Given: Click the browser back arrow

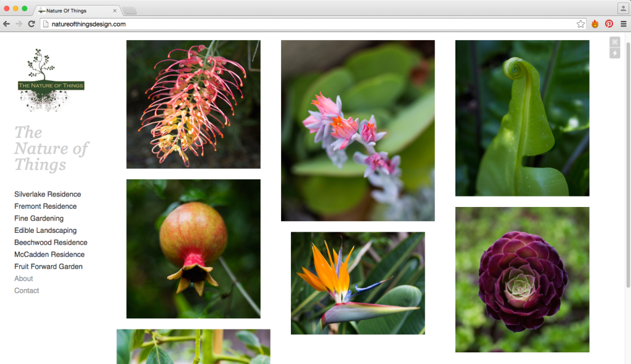Looking at the screenshot, I should pyautogui.click(x=6, y=23).
